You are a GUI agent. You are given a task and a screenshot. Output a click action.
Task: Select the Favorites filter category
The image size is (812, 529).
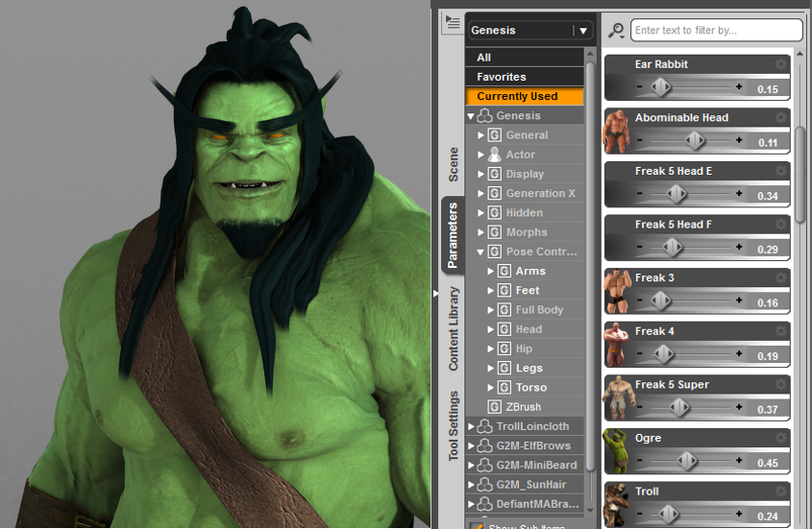click(525, 77)
